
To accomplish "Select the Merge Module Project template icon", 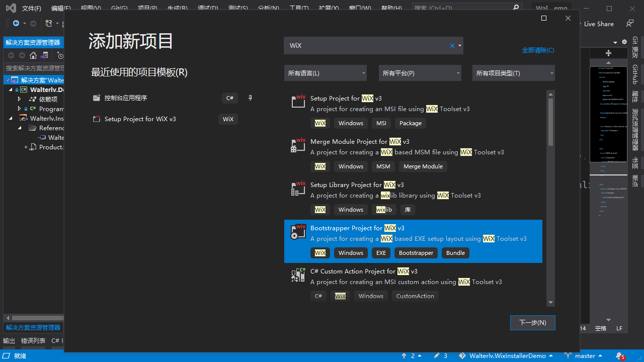I will pyautogui.click(x=298, y=144).
